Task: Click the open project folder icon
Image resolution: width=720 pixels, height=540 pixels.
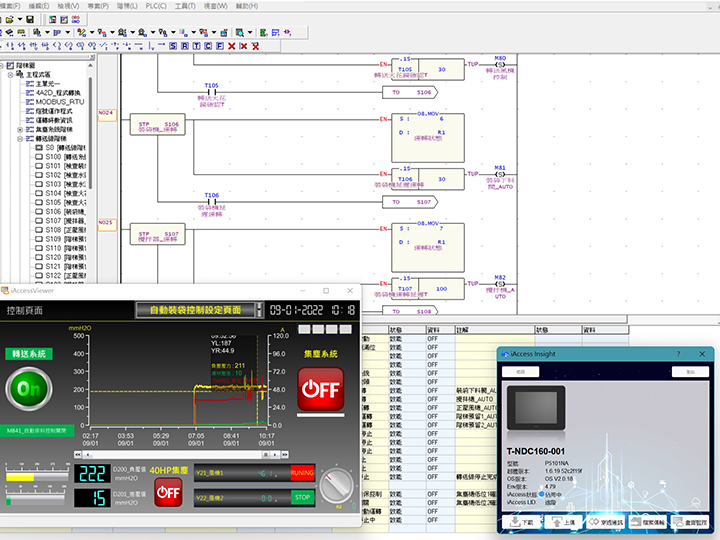Action: (x=9, y=19)
